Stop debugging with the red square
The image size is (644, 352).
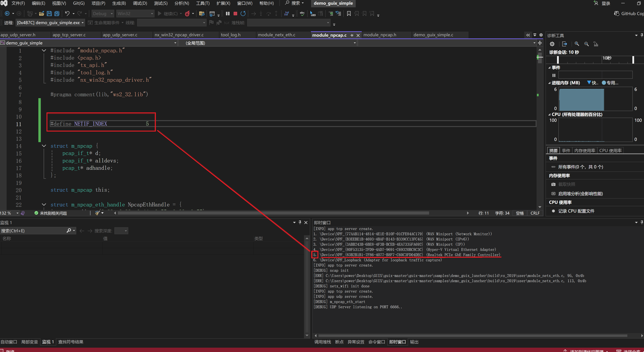click(235, 14)
